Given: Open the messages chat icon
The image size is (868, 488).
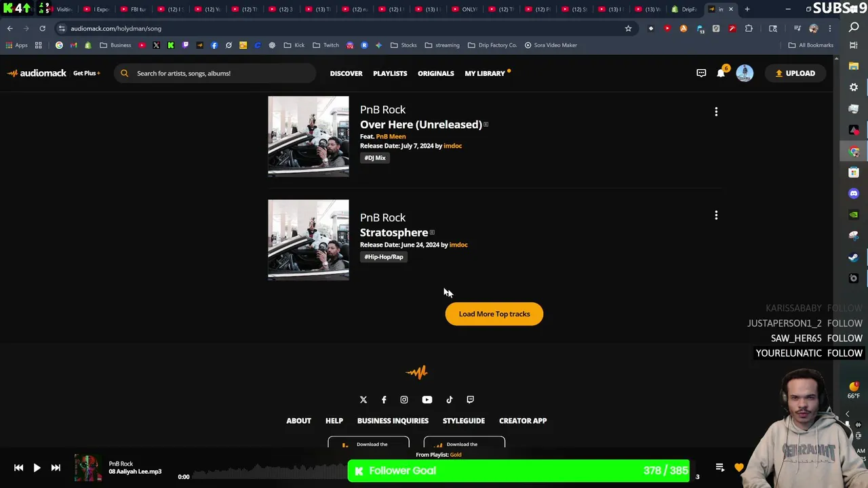Looking at the screenshot, I should coord(701,73).
